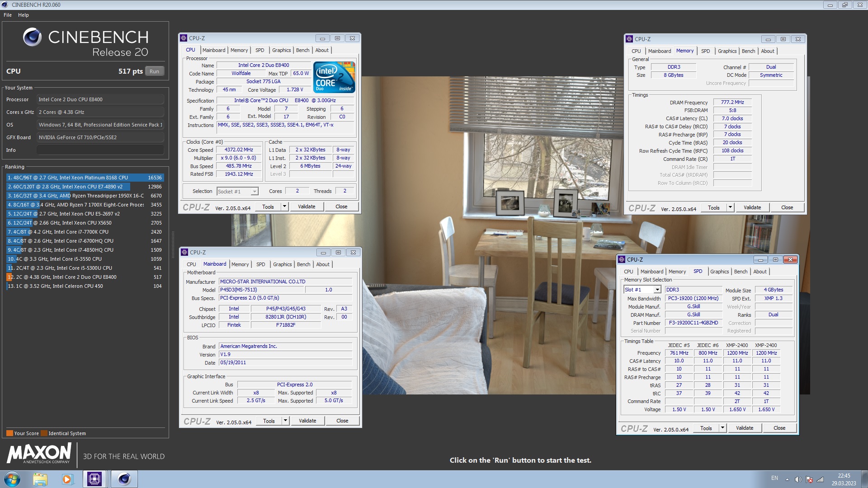Image resolution: width=868 pixels, height=488 pixels.
Task: Switch to Bench tab in top-left CPU-Z window
Action: pyautogui.click(x=303, y=50)
